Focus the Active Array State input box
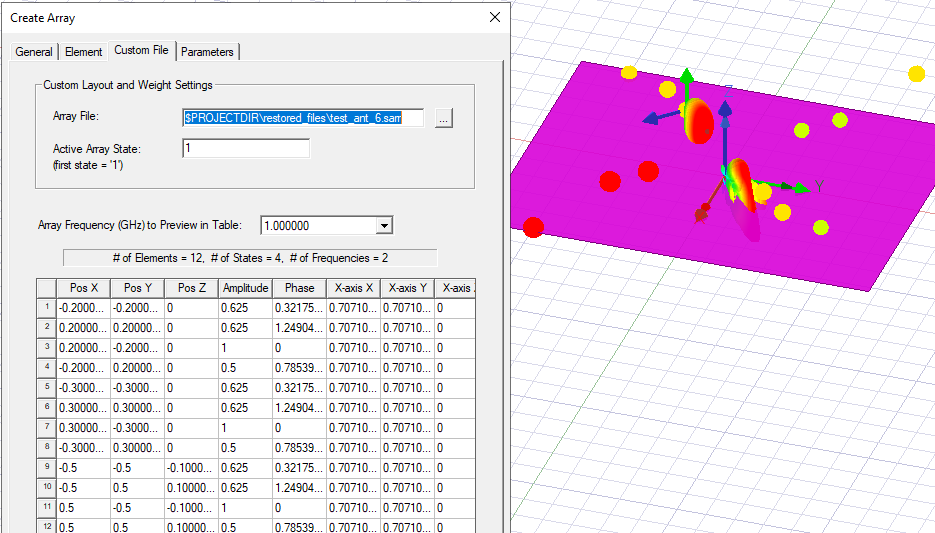 tap(246, 148)
